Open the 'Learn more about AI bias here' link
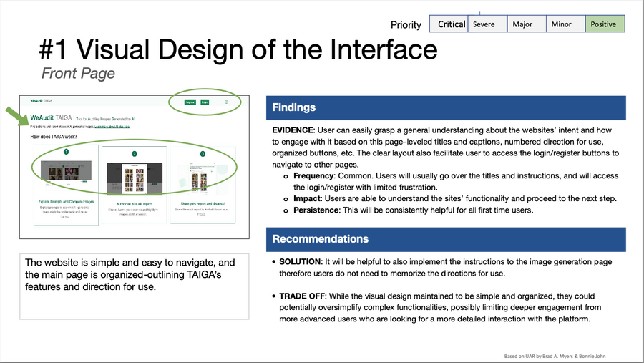This screenshot has height=363, width=644. tap(112, 127)
